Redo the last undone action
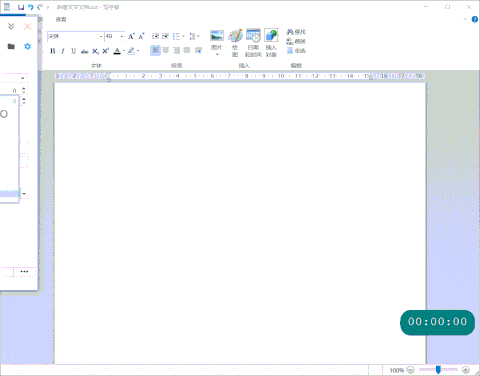The width and height of the screenshot is (480, 376). coord(40,7)
